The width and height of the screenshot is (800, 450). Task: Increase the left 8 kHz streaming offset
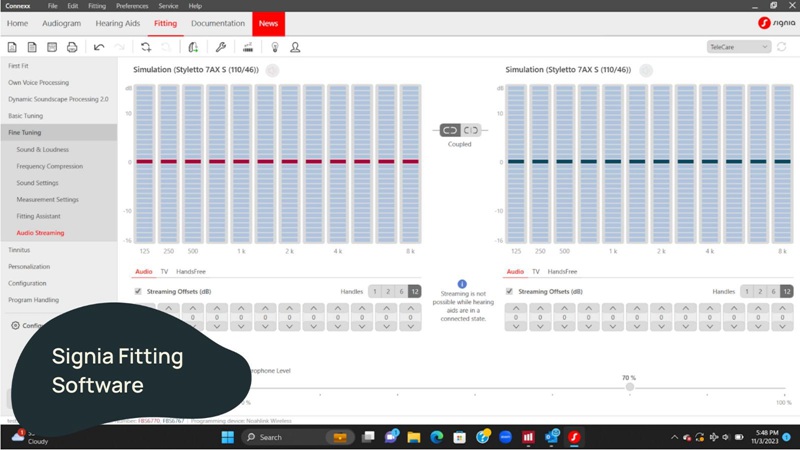[410, 308]
